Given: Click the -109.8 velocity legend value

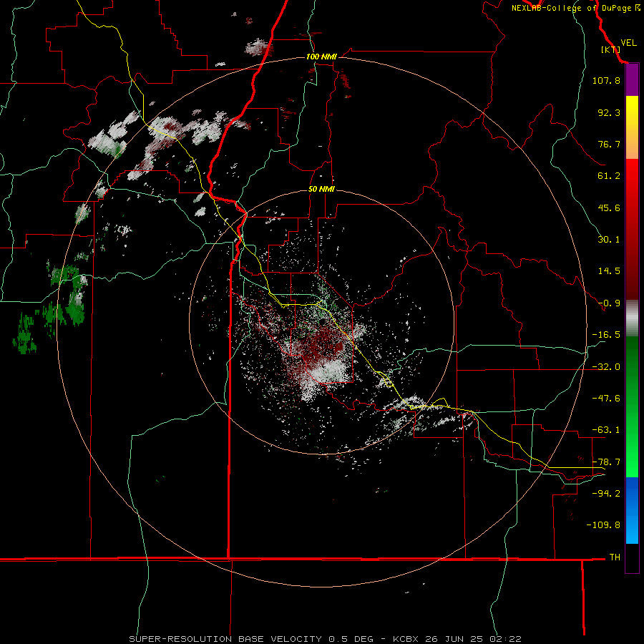Looking at the screenshot, I should coord(603,525).
